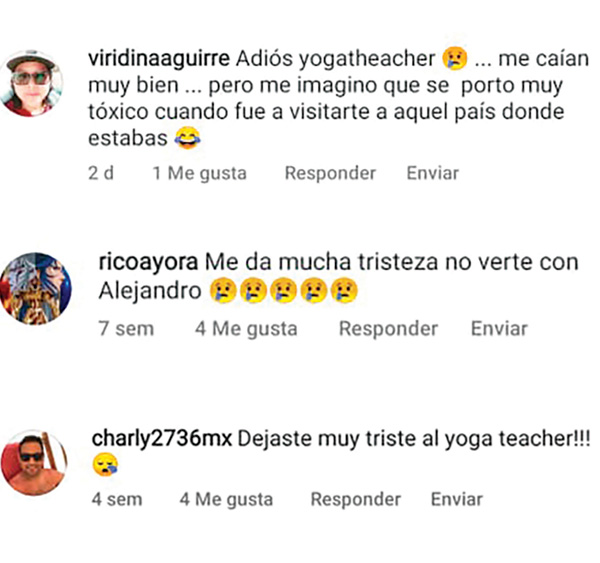Viewport: 600px width, 563px height.
Task: Click the 2 d timestamp
Action: pos(101,173)
